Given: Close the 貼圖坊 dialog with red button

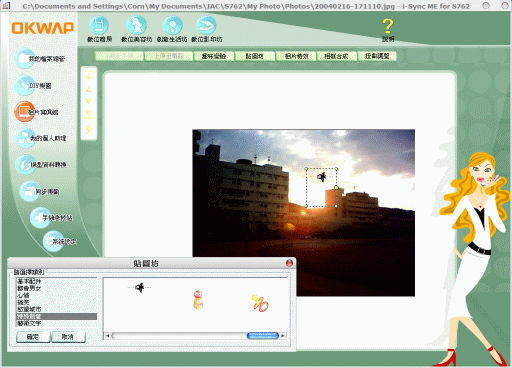Looking at the screenshot, I should [289, 263].
